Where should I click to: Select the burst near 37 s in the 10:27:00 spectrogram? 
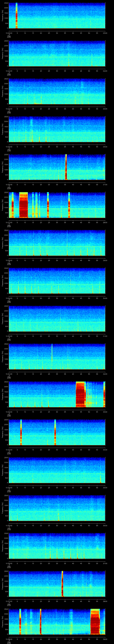69,205
